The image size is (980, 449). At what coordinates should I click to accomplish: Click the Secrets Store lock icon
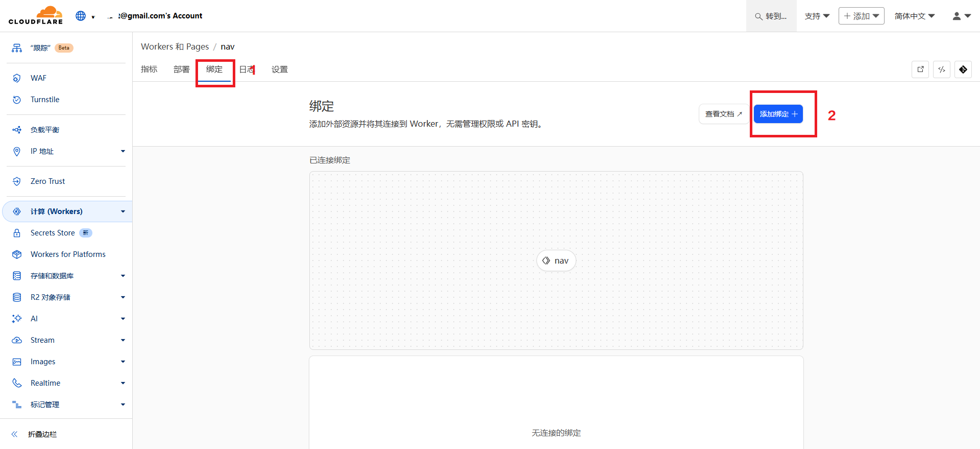pos(17,233)
